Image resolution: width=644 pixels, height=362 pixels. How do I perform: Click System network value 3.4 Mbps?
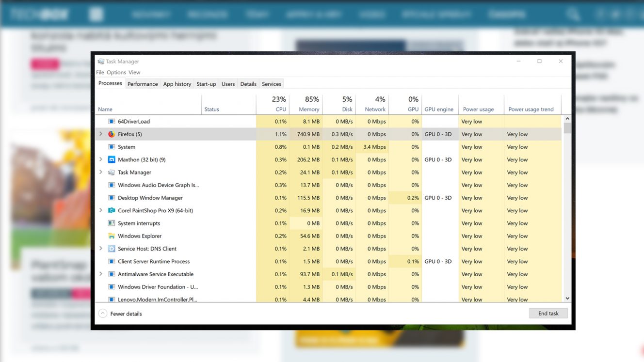tap(372, 147)
